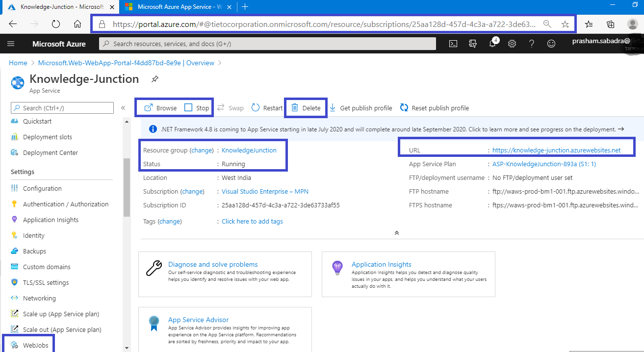This screenshot has width=644, height=352.
Task: Open browser collections icon
Action: coord(611,24)
